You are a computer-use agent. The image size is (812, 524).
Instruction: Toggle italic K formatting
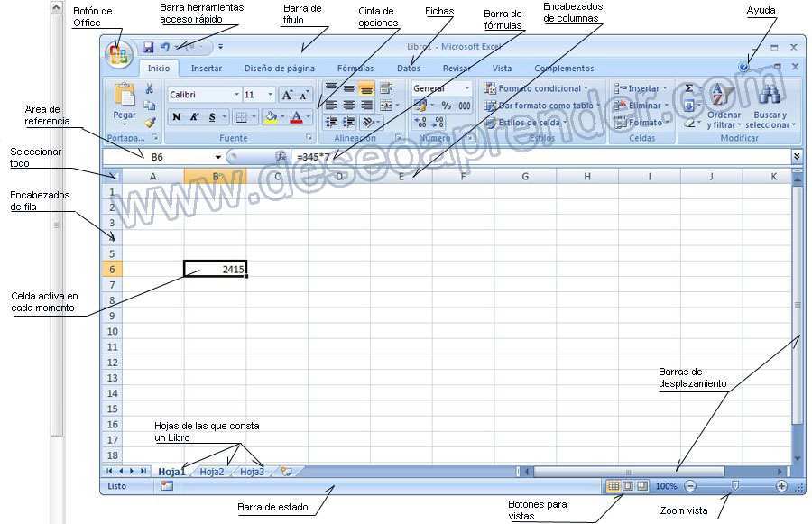pos(194,117)
